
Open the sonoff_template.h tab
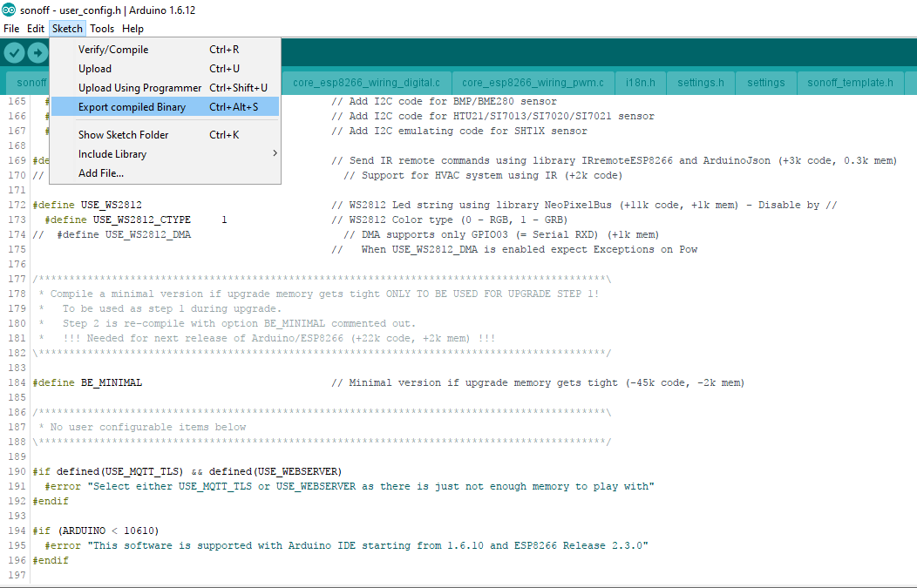point(851,83)
